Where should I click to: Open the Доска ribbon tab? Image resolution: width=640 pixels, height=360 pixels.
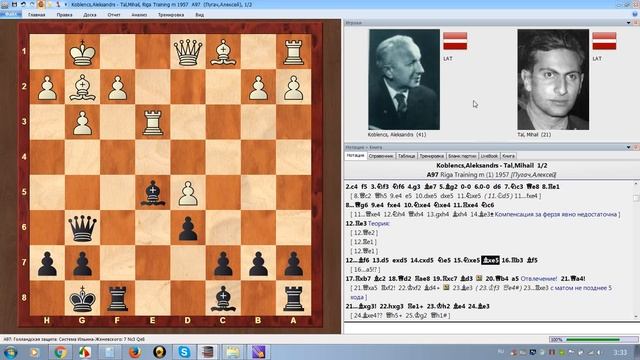[x=90, y=15]
